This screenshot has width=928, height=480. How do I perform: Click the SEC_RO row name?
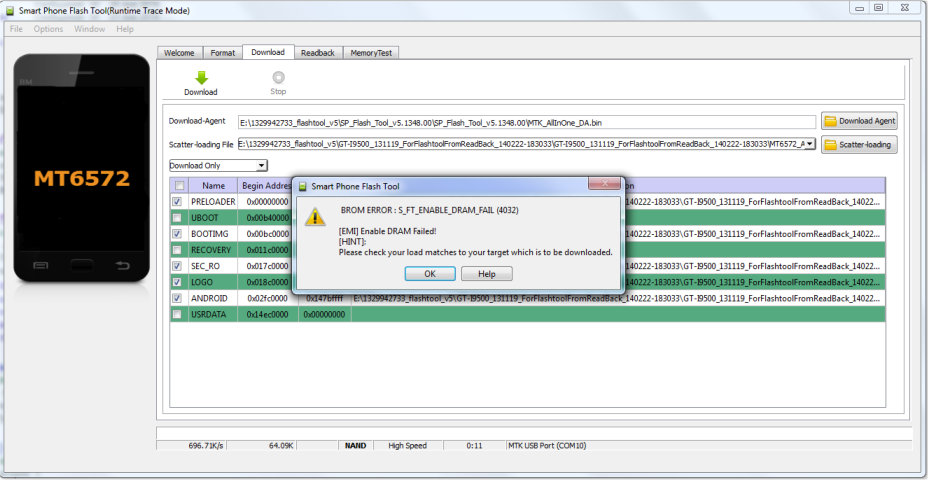tap(205, 266)
